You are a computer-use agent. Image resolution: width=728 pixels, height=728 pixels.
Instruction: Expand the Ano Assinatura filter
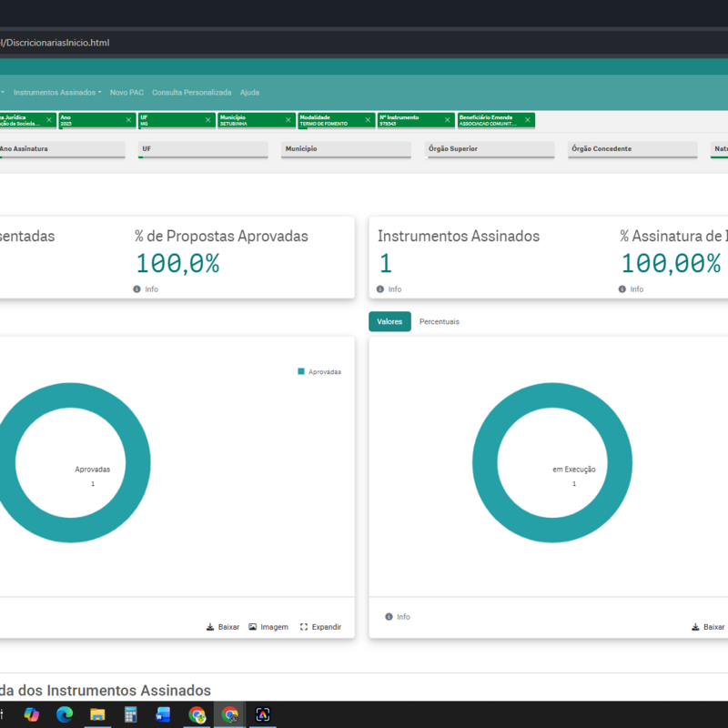[x=60, y=149]
